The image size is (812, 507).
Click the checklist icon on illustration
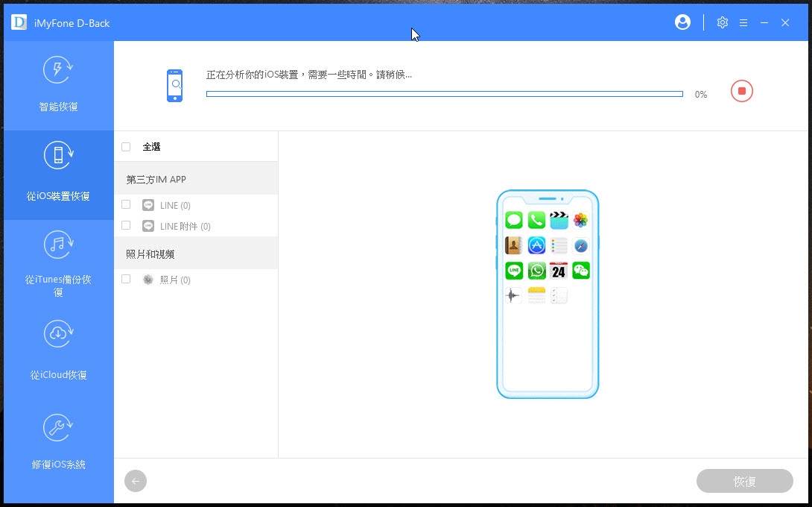coord(559,295)
